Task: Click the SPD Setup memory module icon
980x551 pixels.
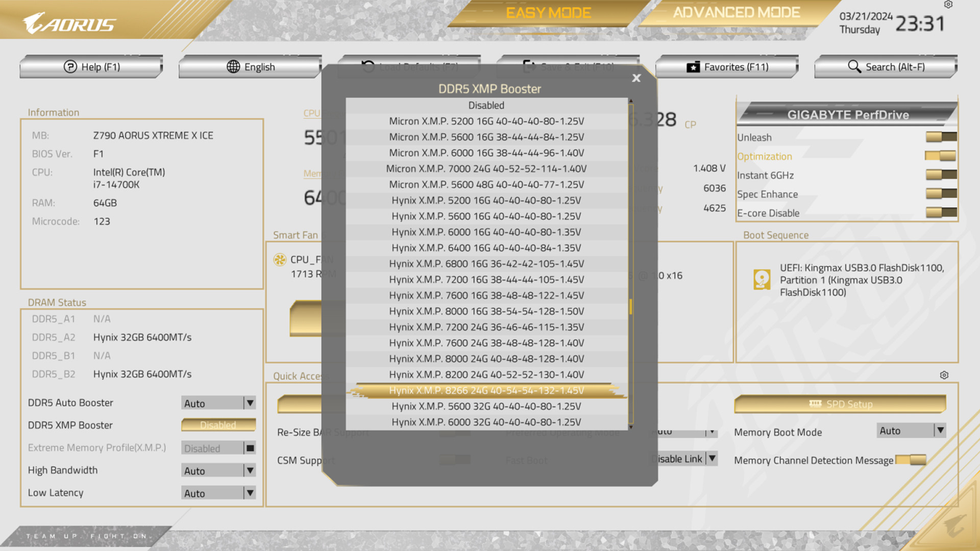Action: 815,404
